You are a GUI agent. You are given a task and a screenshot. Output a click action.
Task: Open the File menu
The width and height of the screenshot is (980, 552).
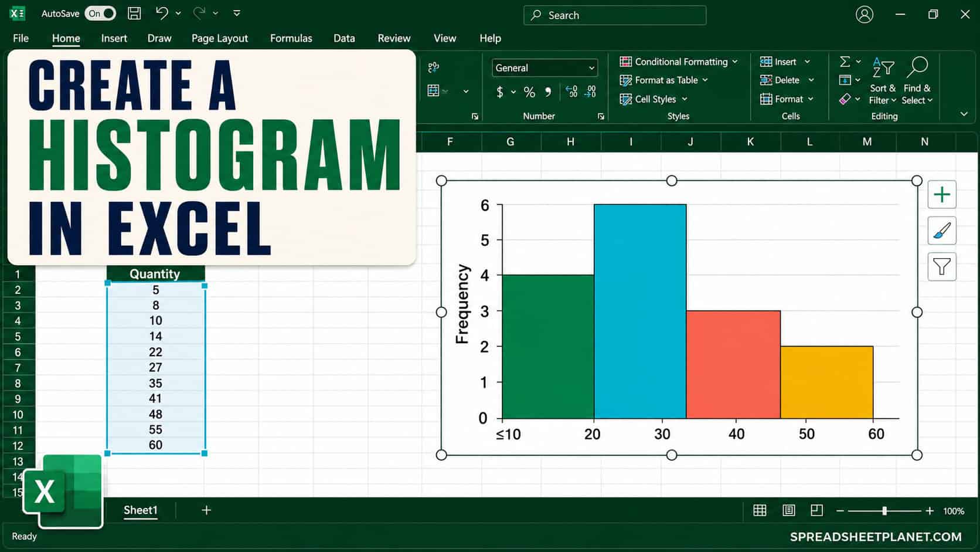click(21, 38)
